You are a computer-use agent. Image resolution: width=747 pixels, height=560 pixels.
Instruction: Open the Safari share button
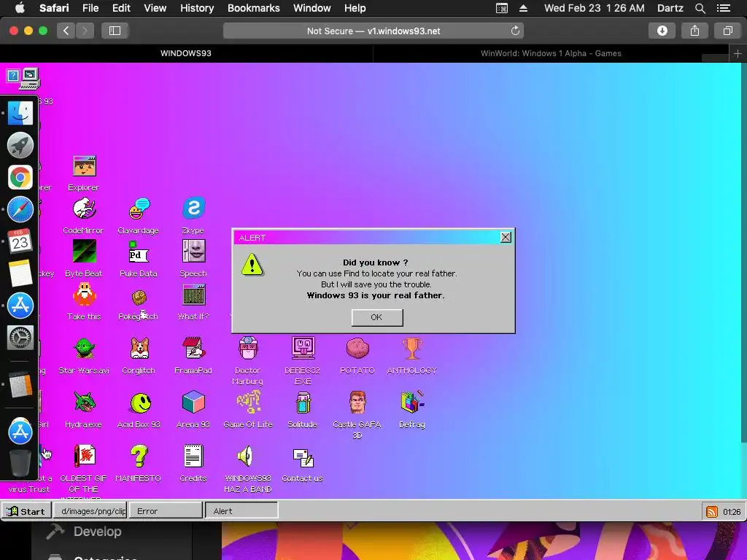(x=694, y=31)
